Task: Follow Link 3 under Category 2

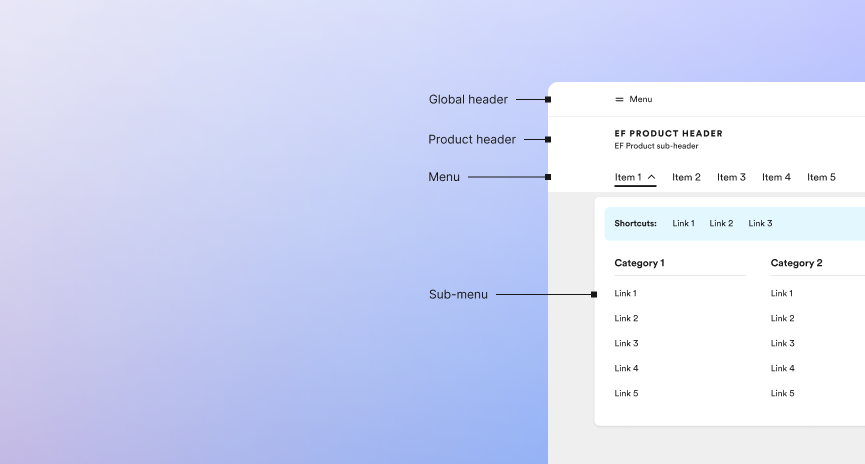Action: click(x=783, y=343)
